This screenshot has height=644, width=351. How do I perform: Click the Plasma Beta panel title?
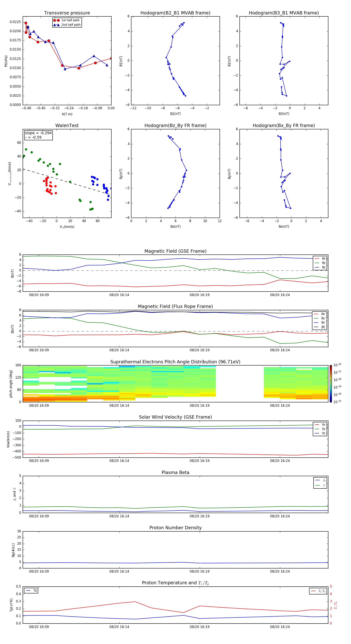(x=175, y=472)
